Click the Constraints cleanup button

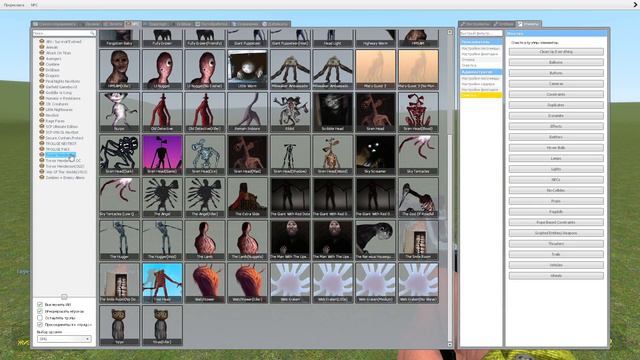coord(556,94)
